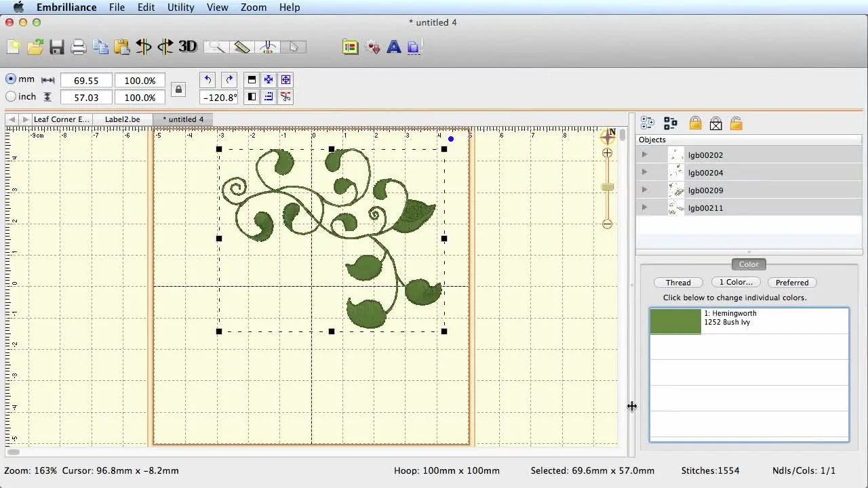
Task: Rotate the design counterclockwise
Action: [208, 79]
